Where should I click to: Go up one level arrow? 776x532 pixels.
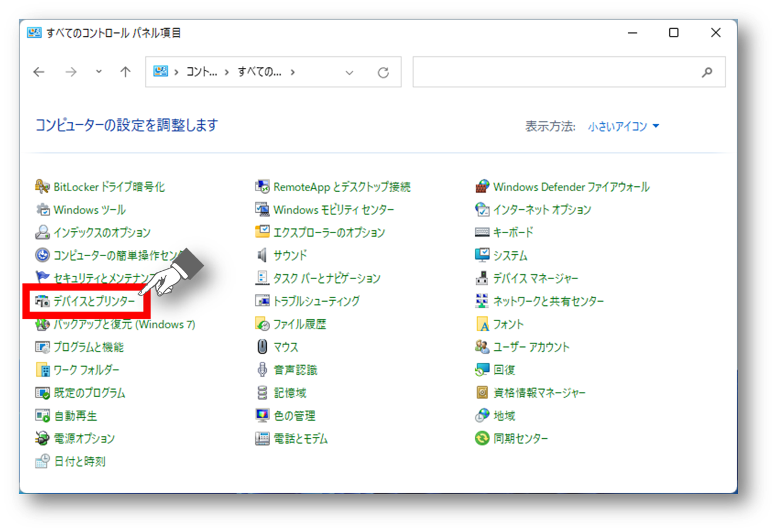coord(125,72)
